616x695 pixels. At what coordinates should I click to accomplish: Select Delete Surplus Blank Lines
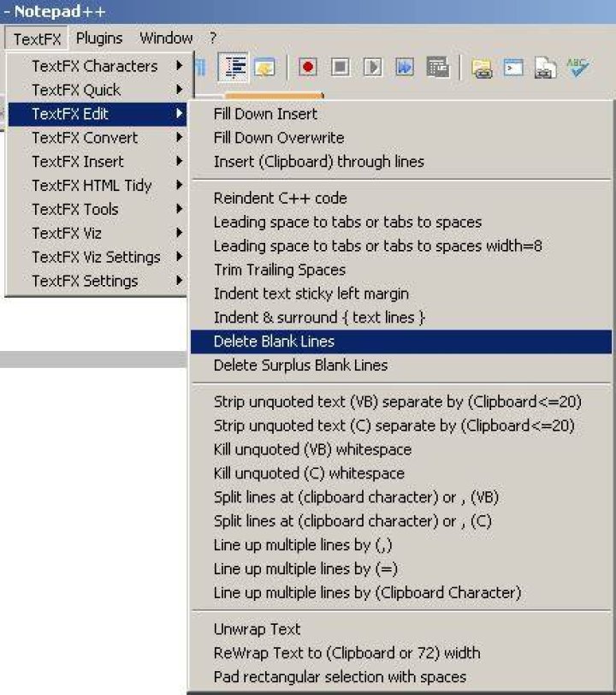click(401, 365)
